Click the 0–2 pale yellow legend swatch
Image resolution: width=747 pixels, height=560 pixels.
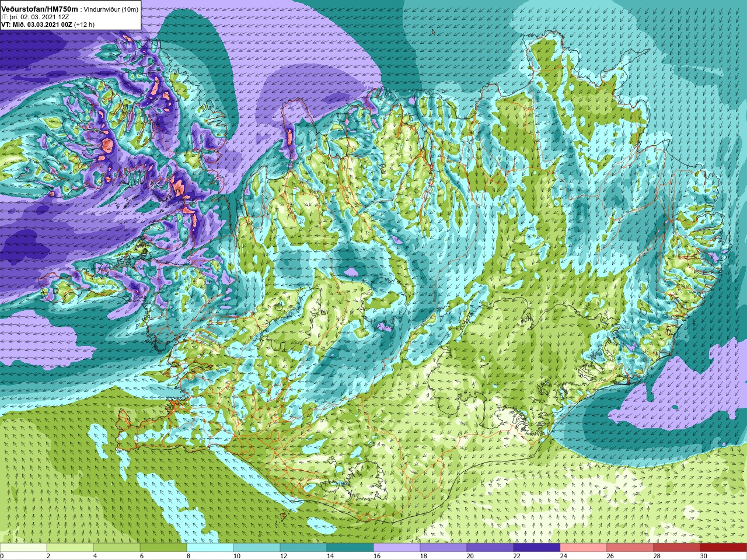(x=23, y=548)
